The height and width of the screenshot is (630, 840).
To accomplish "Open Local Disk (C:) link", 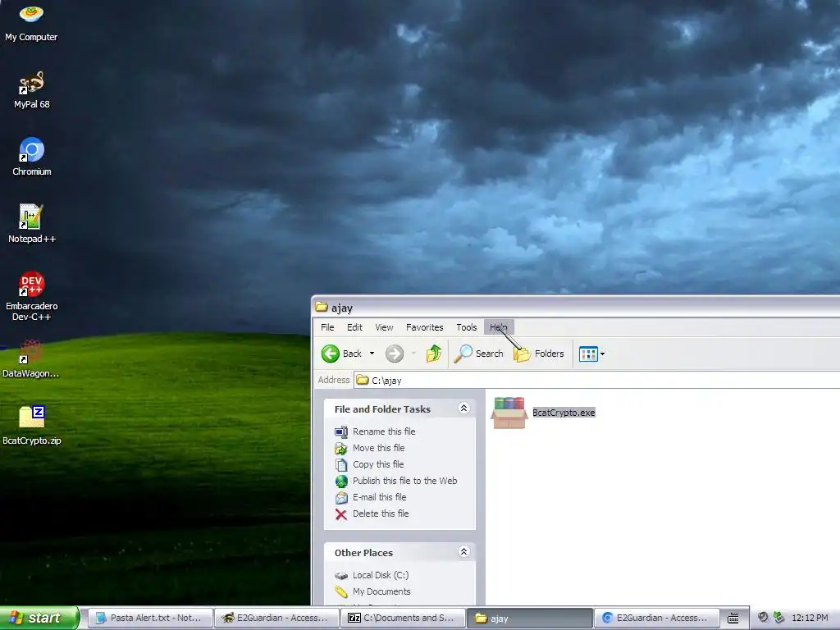I will pyautogui.click(x=381, y=575).
